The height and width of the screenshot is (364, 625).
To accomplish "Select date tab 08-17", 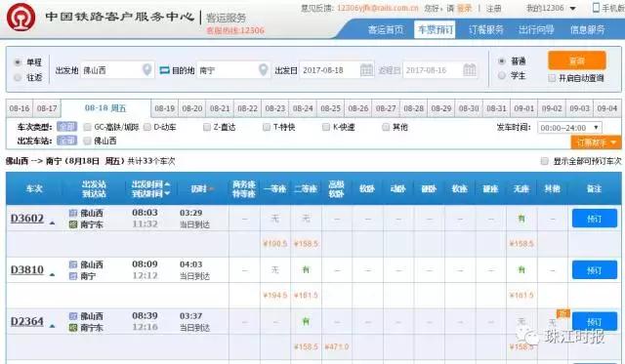I will click(47, 108).
